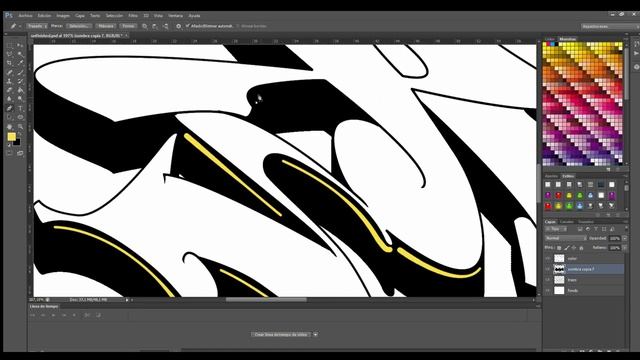Switch to the Canales tab
The width and height of the screenshot is (640, 360).
coord(567,222)
